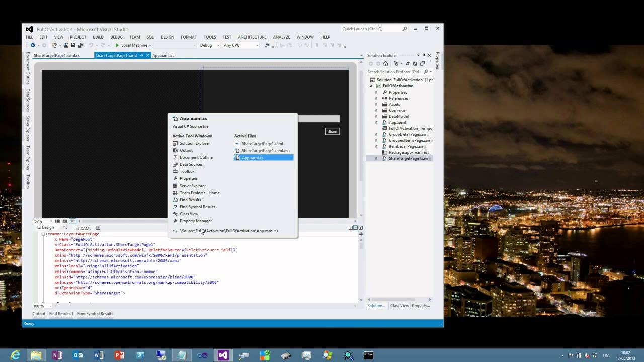
Task: Click the Navigate Backward toolbar icon
Action: coord(33,45)
